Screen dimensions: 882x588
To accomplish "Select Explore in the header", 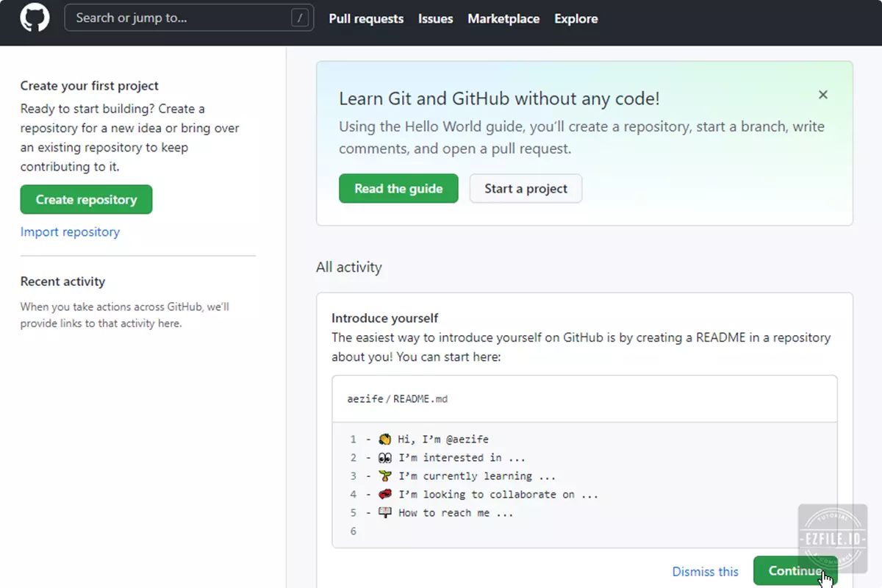I will (x=576, y=19).
